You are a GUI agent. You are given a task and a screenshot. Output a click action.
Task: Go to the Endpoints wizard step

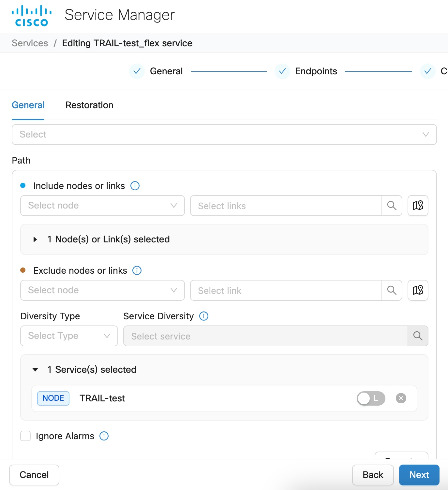(x=316, y=71)
